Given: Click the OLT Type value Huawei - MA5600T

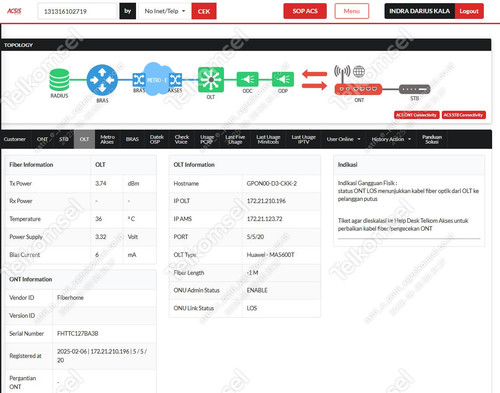Looking at the screenshot, I should tap(270, 255).
